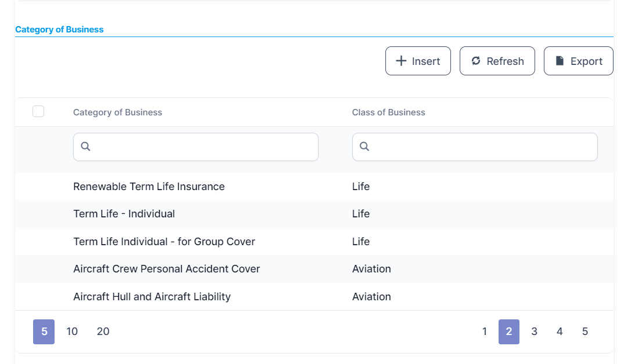Screen dimensions: 628x364
Task: Select the Renewable Term Life Insurance row
Action: click(149, 187)
